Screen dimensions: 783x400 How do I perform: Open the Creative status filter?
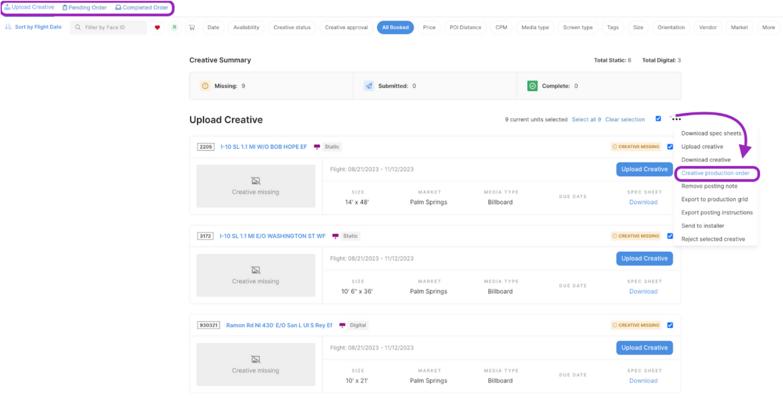click(292, 27)
